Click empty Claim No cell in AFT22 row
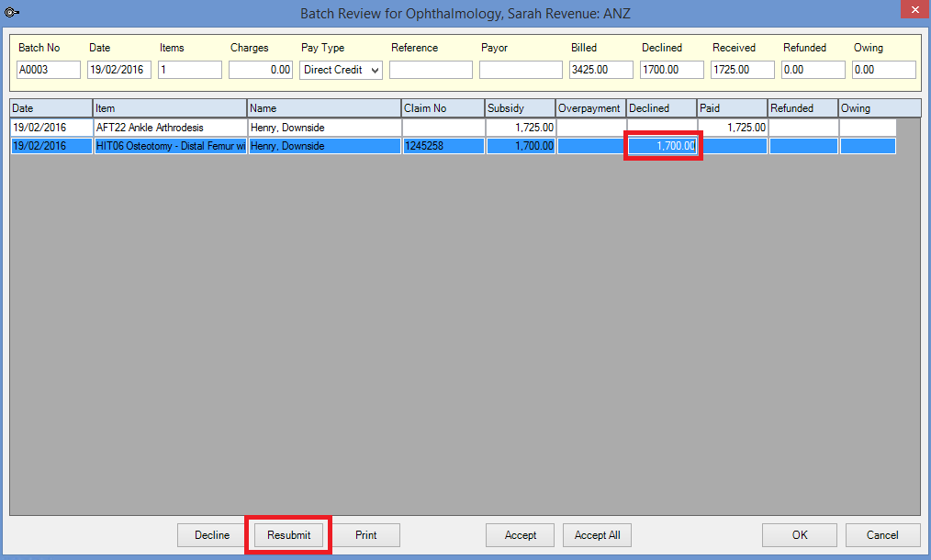The width and height of the screenshot is (931, 560). click(x=443, y=128)
